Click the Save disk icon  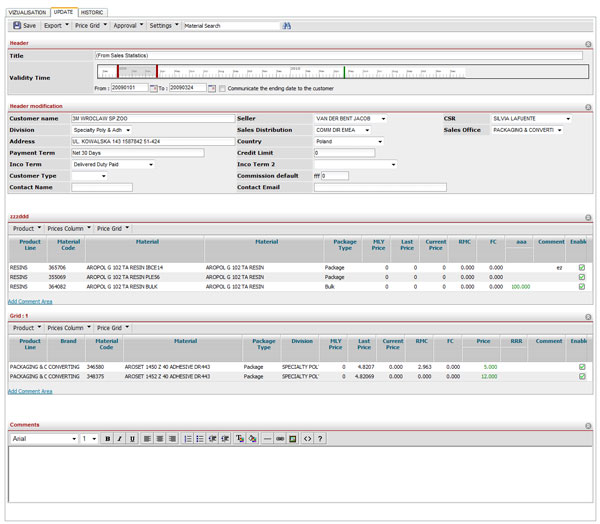coord(17,26)
